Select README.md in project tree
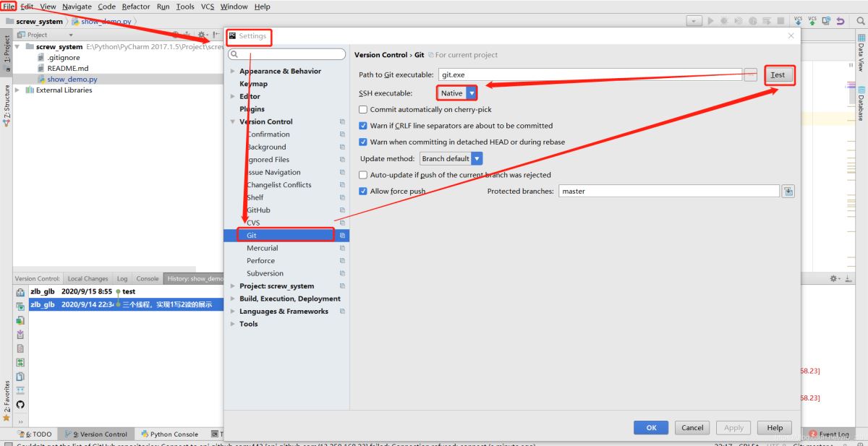The width and height of the screenshot is (868, 446). (x=68, y=69)
